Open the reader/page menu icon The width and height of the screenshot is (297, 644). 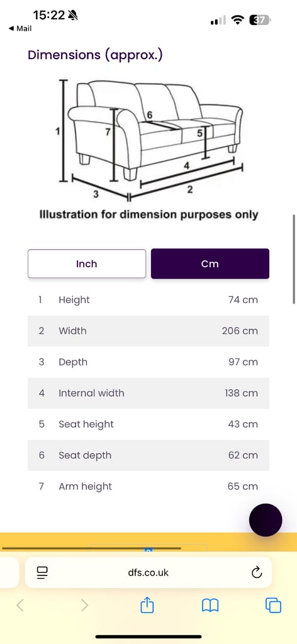[x=42, y=572]
